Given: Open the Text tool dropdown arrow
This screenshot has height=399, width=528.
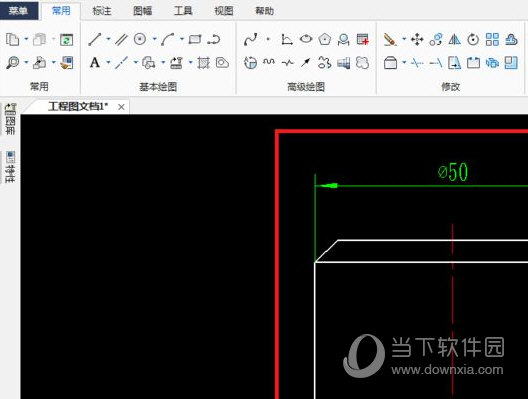Looking at the screenshot, I should click(x=108, y=62).
